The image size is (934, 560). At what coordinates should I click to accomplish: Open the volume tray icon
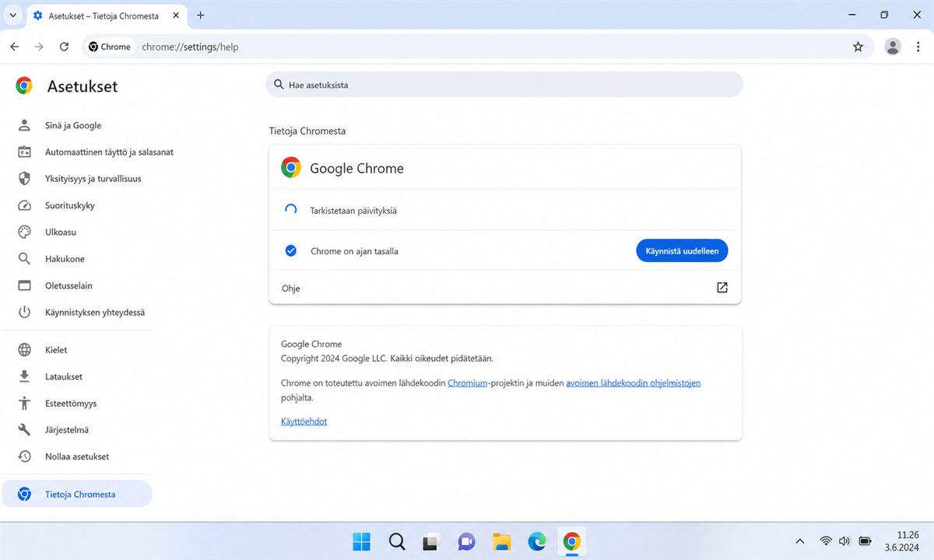pos(844,541)
